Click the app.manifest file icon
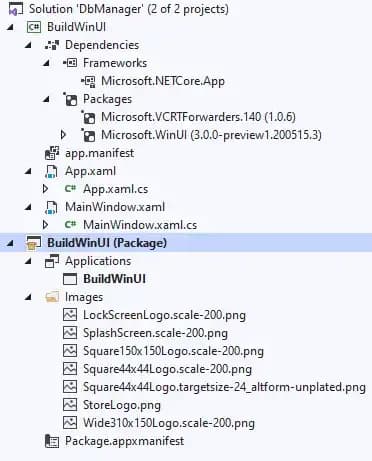The image size is (372, 461). click(x=52, y=153)
